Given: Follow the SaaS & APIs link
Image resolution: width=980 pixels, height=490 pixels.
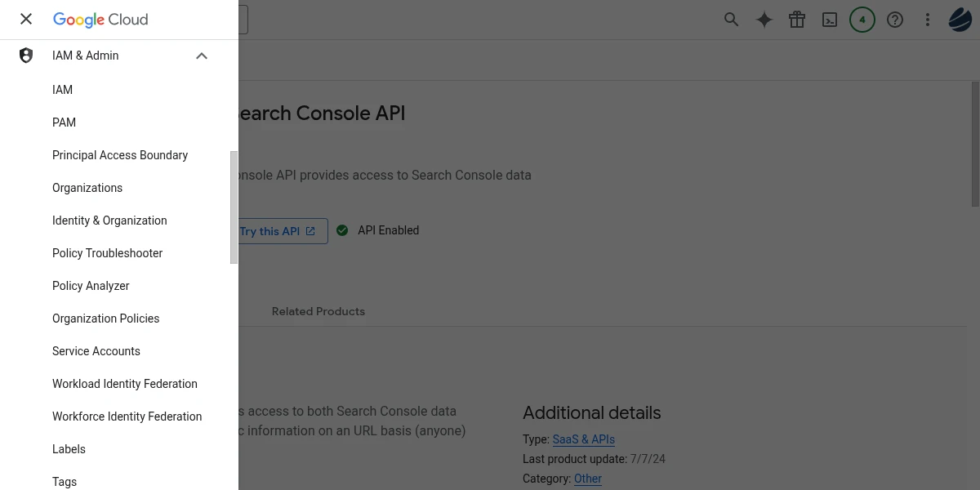Looking at the screenshot, I should [x=583, y=439].
